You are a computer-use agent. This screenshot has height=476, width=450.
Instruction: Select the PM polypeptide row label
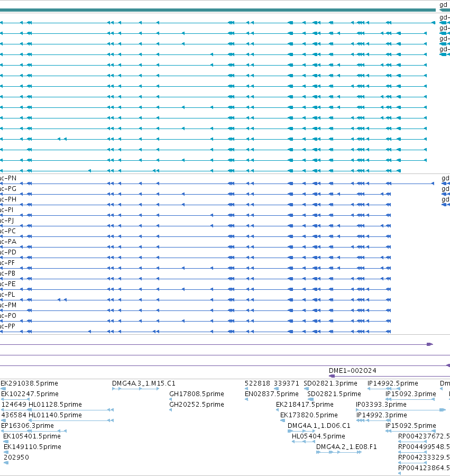(8, 306)
